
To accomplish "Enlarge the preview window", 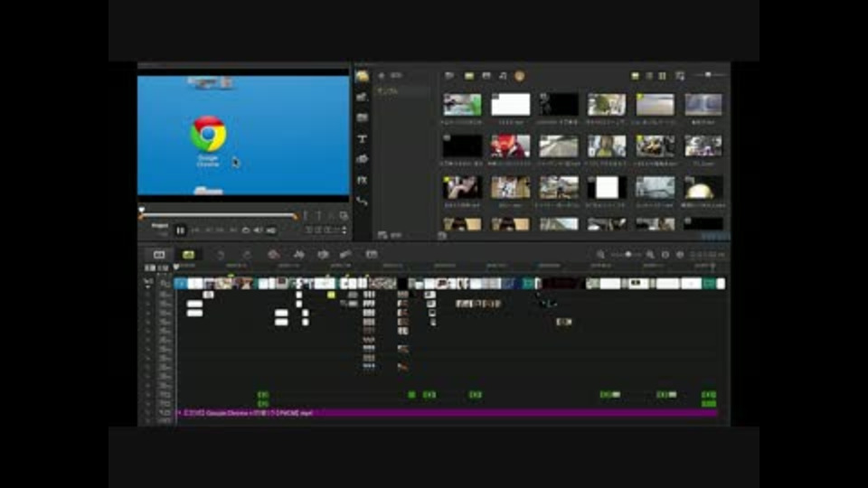I will click(x=344, y=216).
